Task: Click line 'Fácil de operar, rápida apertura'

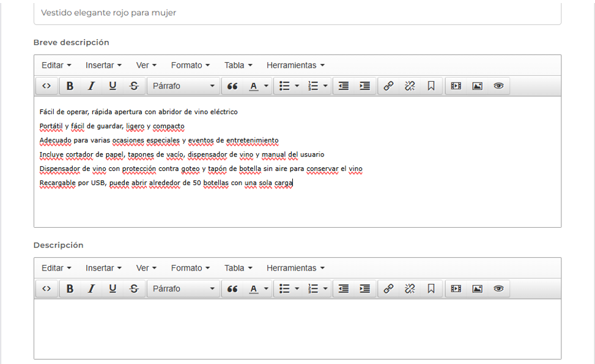Action: pos(138,112)
